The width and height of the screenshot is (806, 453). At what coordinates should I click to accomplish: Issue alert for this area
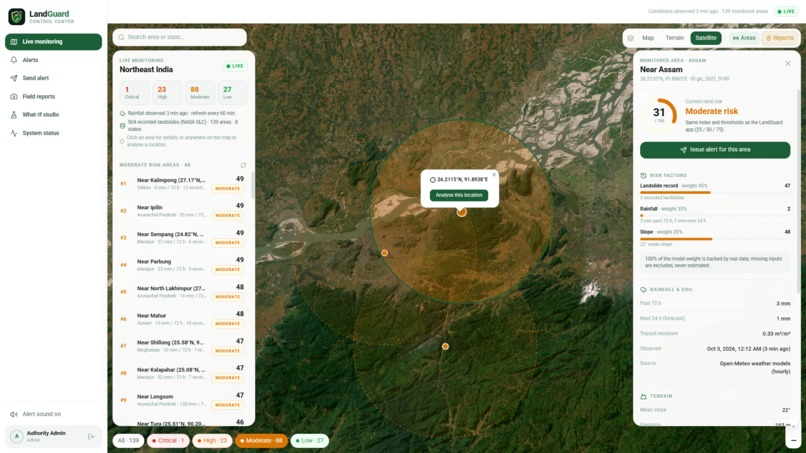715,150
